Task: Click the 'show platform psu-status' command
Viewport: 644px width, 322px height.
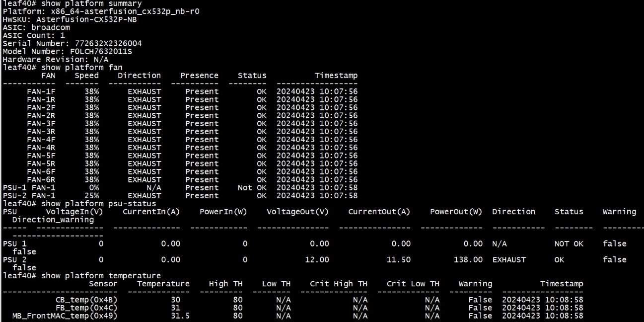Action: [99, 204]
